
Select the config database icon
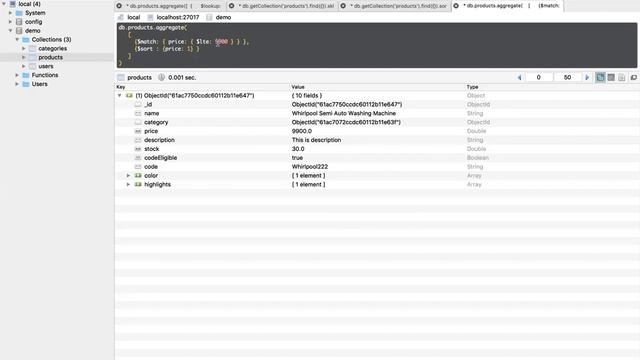point(19,22)
